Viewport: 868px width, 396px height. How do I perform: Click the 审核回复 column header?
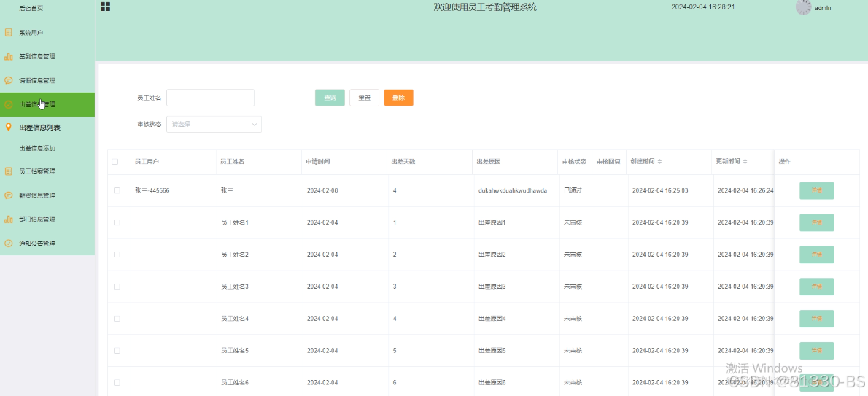coord(608,162)
